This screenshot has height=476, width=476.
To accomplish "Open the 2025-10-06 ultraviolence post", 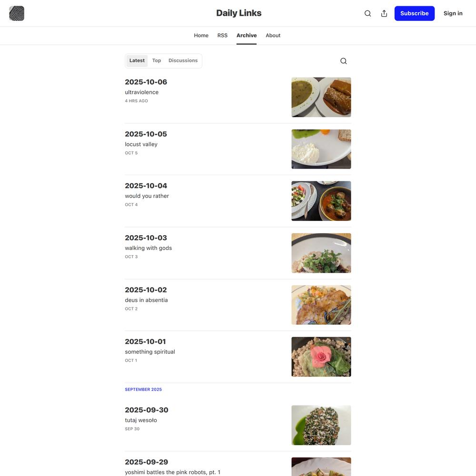I will [146, 82].
